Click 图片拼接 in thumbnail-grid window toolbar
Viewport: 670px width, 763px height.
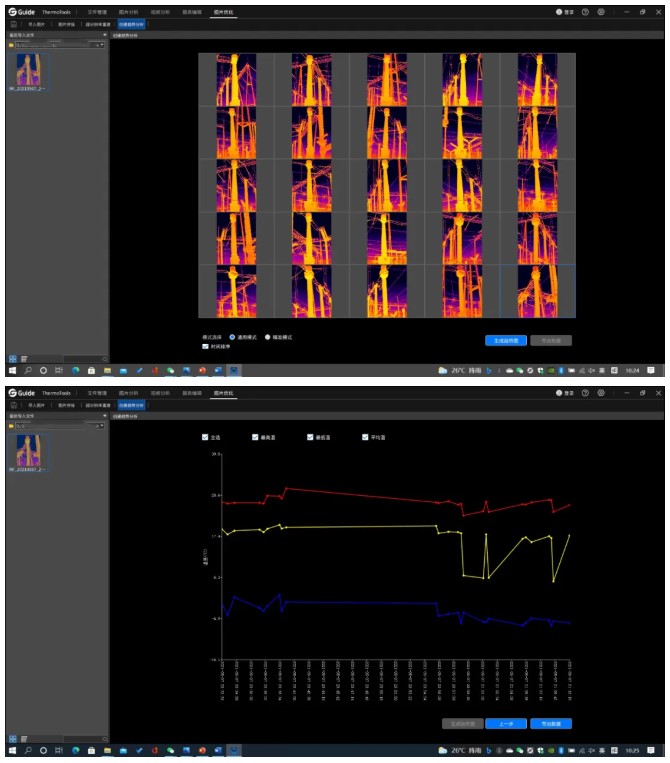point(66,24)
